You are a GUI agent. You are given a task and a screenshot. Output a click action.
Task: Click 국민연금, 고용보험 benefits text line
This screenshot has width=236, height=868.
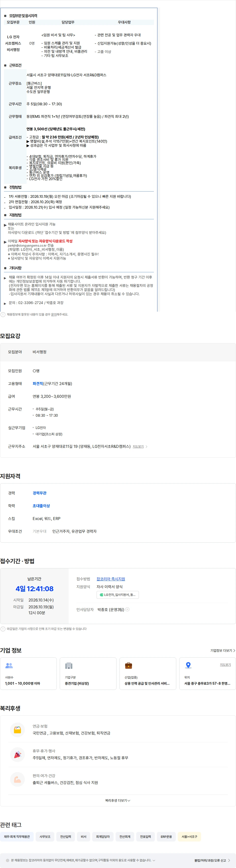(x=71, y=733)
